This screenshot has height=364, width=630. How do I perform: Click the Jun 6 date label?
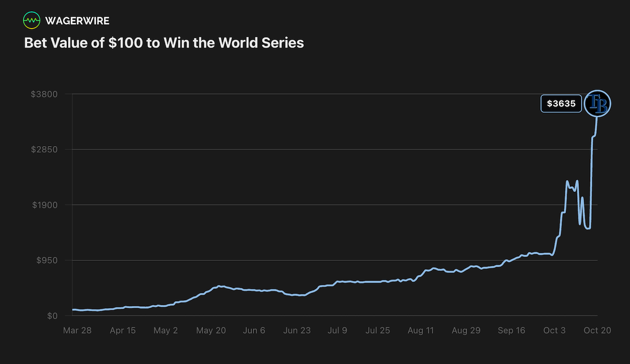254,330
